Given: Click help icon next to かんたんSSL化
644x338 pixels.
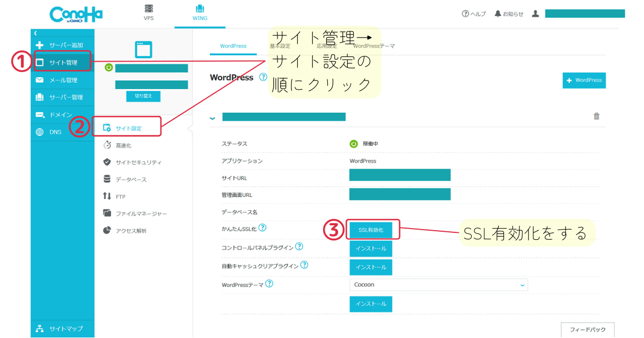Looking at the screenshot, I should point(262,228).
